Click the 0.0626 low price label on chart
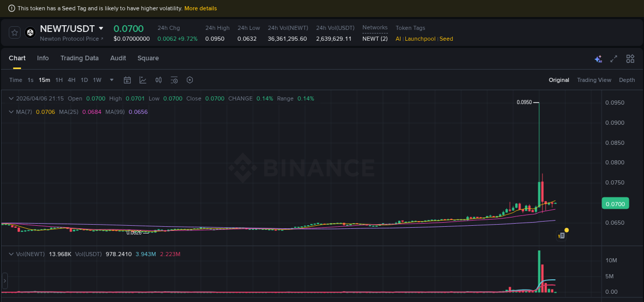Image resolution: width=644 pixels, height=302 pixels. (x=134, y=232)
